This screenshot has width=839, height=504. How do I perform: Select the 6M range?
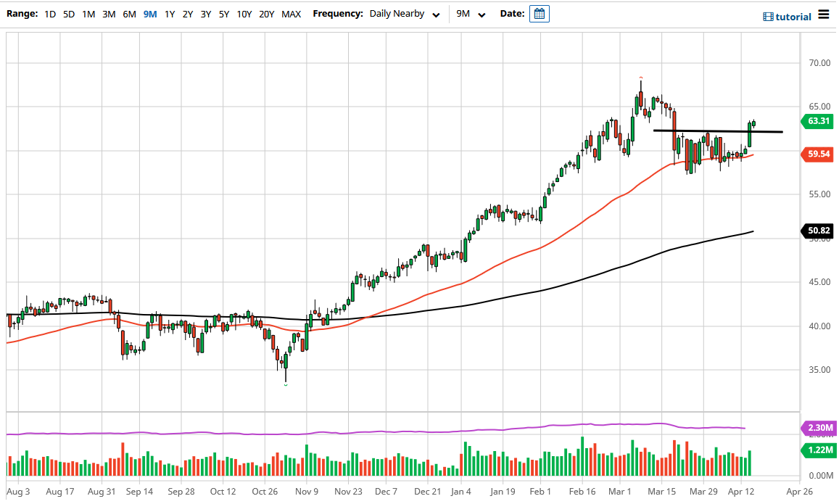pyautogui.click(x=129, y=13)
